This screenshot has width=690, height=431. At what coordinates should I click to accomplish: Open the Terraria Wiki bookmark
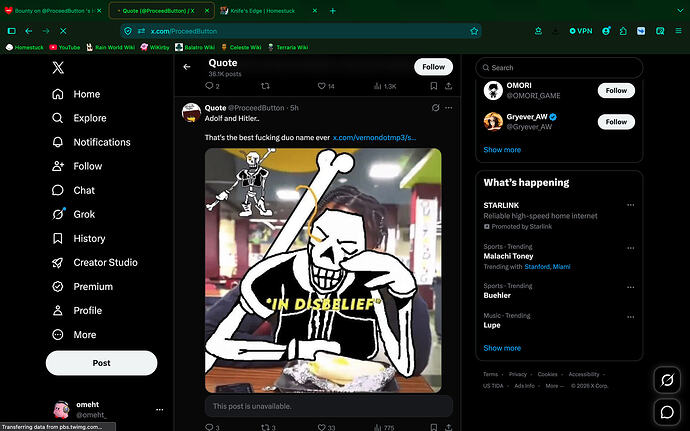click(287, 47)
